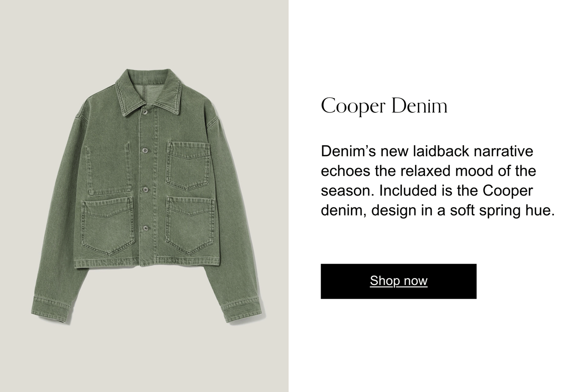Click the black Shop now button
The image size is (577, 392).
point(399,281)
